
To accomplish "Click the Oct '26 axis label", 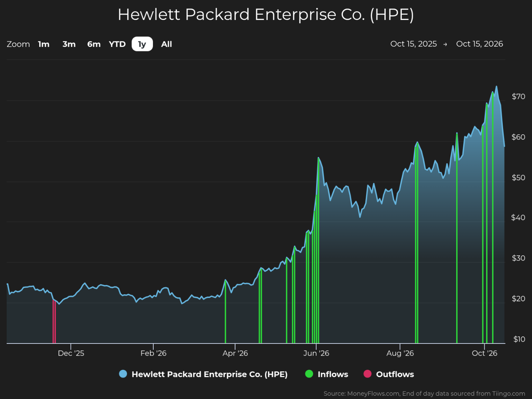I will point(484,353).
